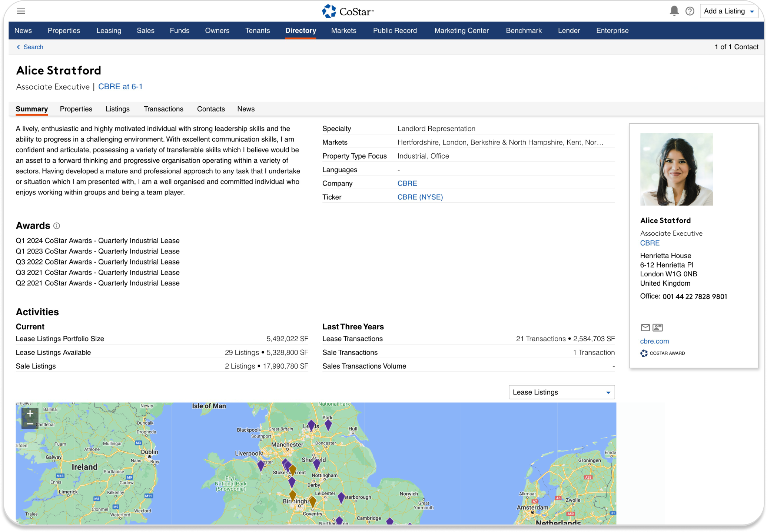Expand the Lease Listings dropdown

(561, 392)
